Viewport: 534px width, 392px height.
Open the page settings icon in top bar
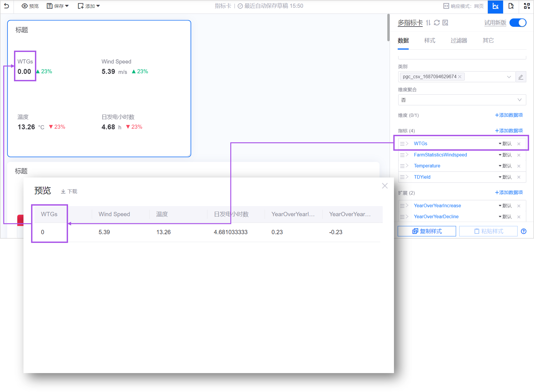(511, 6)
